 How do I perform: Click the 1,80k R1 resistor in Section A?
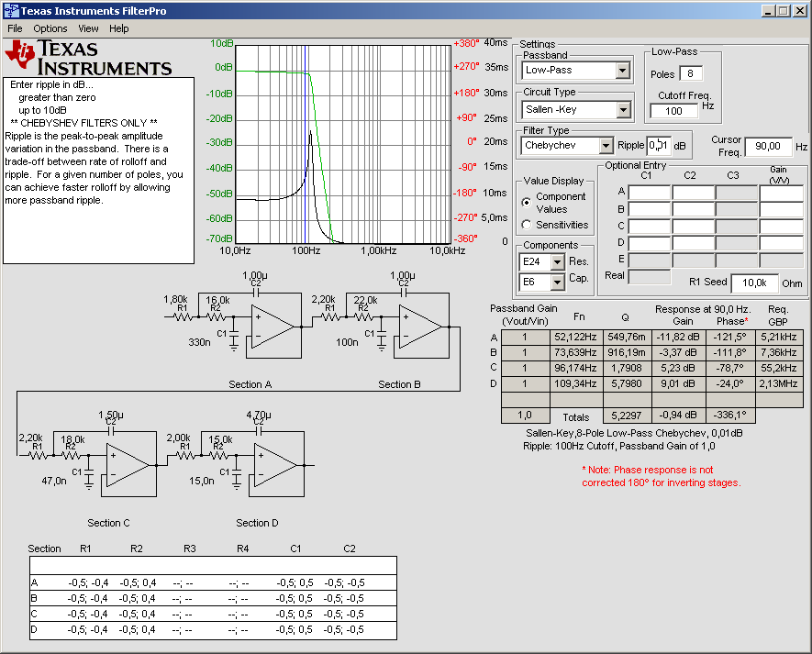point(183,316)
